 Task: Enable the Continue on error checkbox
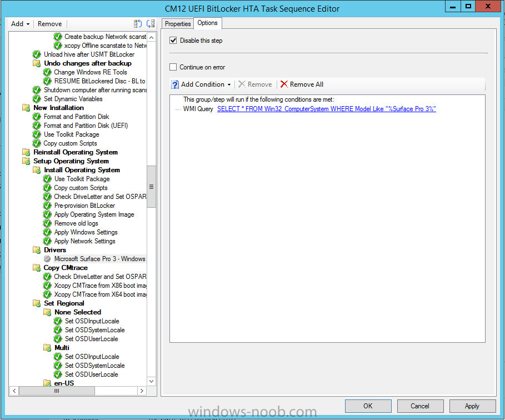click(173, 67)
